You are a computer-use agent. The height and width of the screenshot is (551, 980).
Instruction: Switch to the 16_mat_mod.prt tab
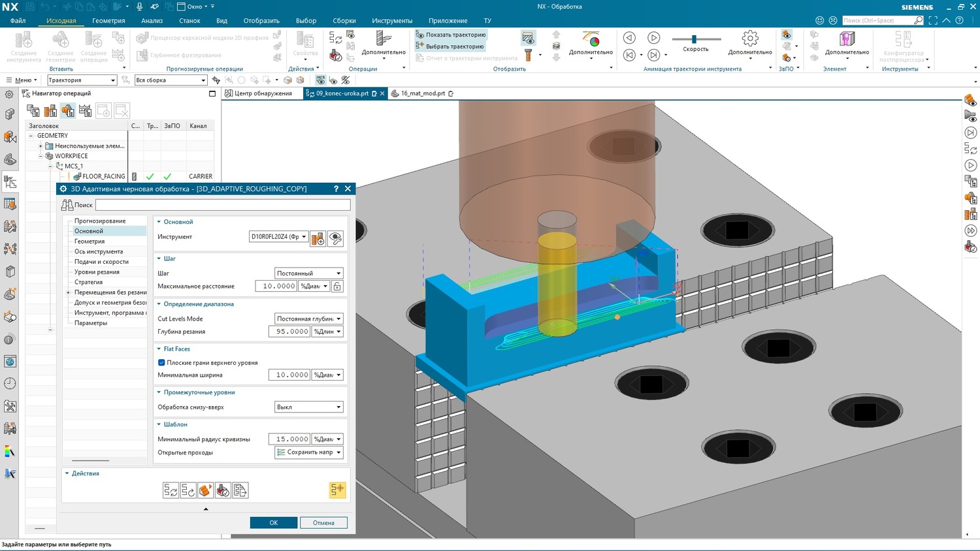pos(422,93)
